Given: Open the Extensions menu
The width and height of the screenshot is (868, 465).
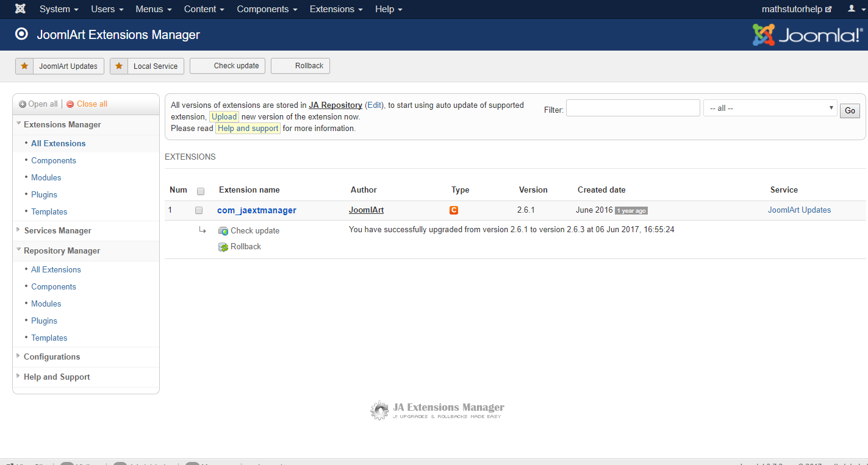Looking at the screenshot, I should 336,9.
